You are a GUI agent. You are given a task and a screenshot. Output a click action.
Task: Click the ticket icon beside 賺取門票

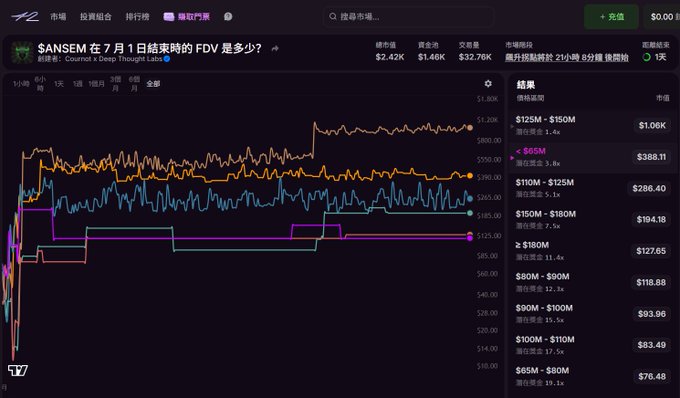click(x=169, y=16)
